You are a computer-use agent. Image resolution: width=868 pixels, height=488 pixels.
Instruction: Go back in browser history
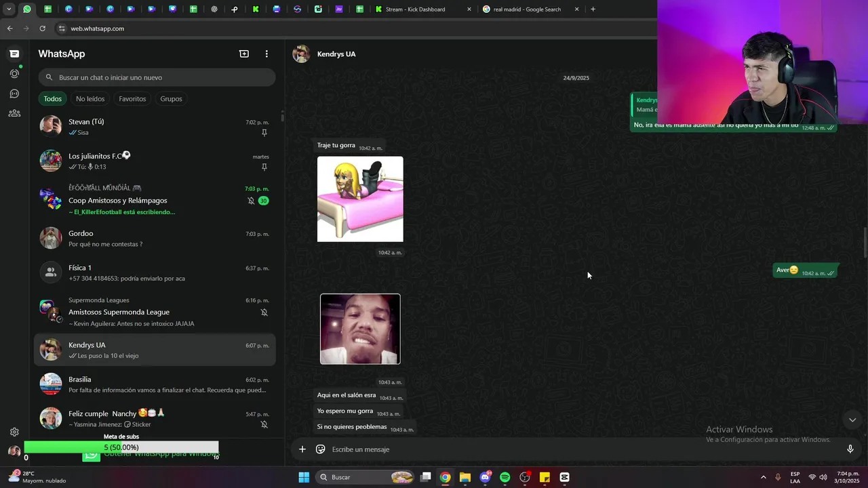pyautogui.click(x=9, y=28)
